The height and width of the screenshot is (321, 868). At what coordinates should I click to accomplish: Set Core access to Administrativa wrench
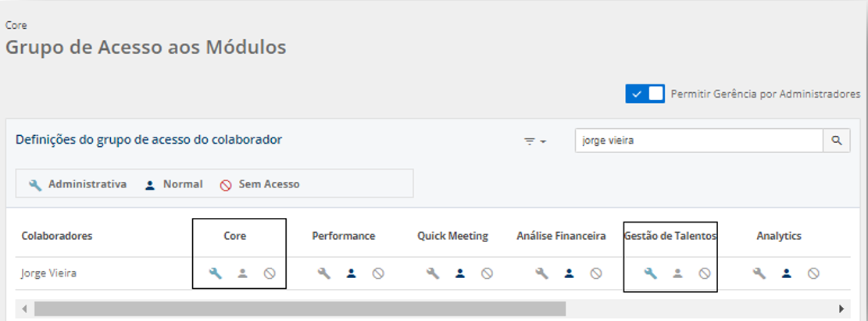point(216,273)
